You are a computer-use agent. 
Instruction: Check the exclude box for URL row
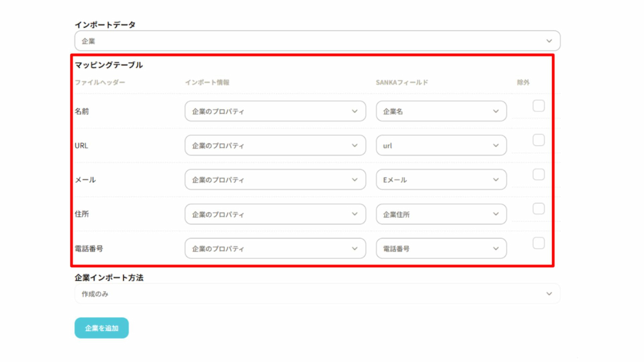point(538,140)
